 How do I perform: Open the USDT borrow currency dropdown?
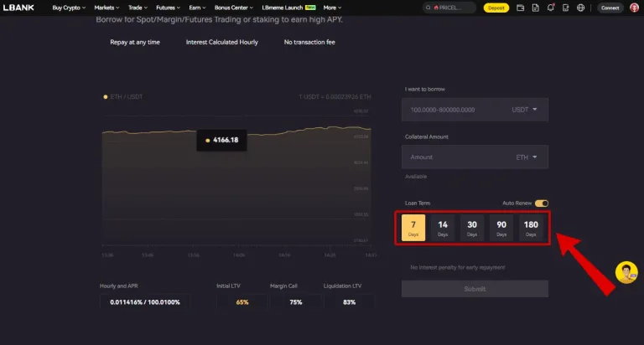(x=524, y=110)
